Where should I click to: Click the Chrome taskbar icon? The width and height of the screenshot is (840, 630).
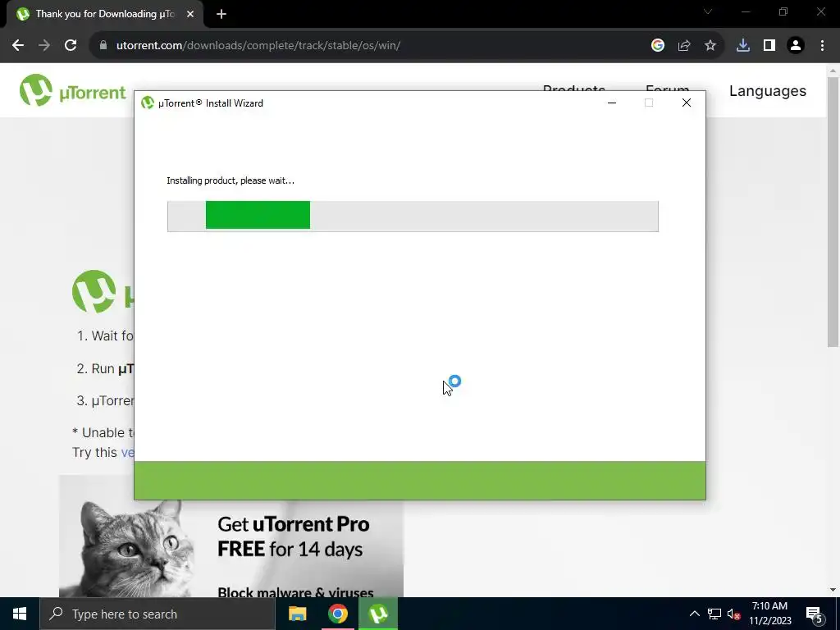[337, 614]
